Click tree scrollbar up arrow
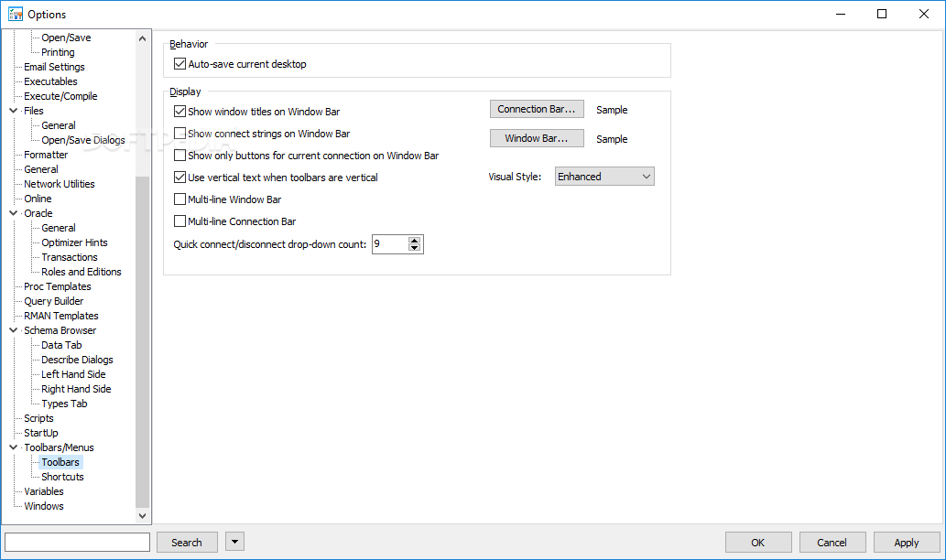The height and width of the screenshot is (560, 946). click(x=142, y=38)
